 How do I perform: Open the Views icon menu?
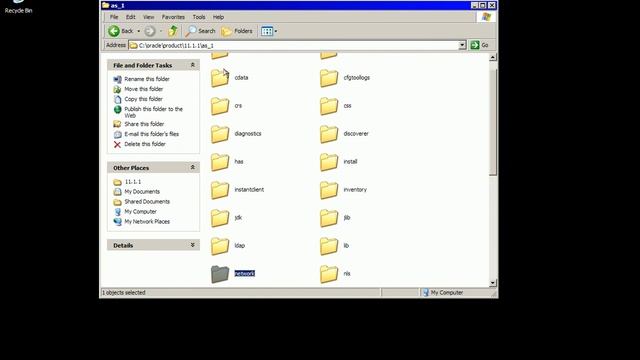[267, 31]
